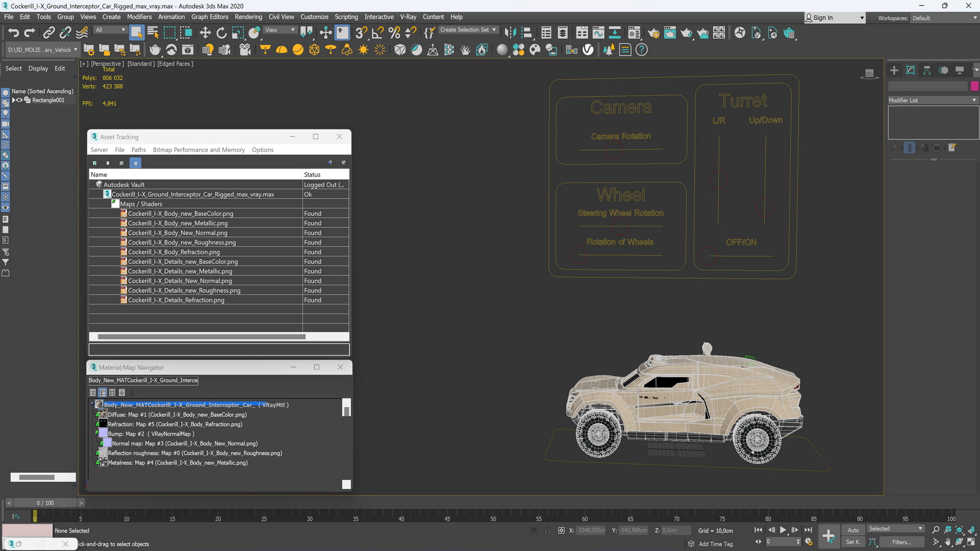Click the Undo arrow icon
The height and width of the screenshot is (551, 980).
coord(13,33)
